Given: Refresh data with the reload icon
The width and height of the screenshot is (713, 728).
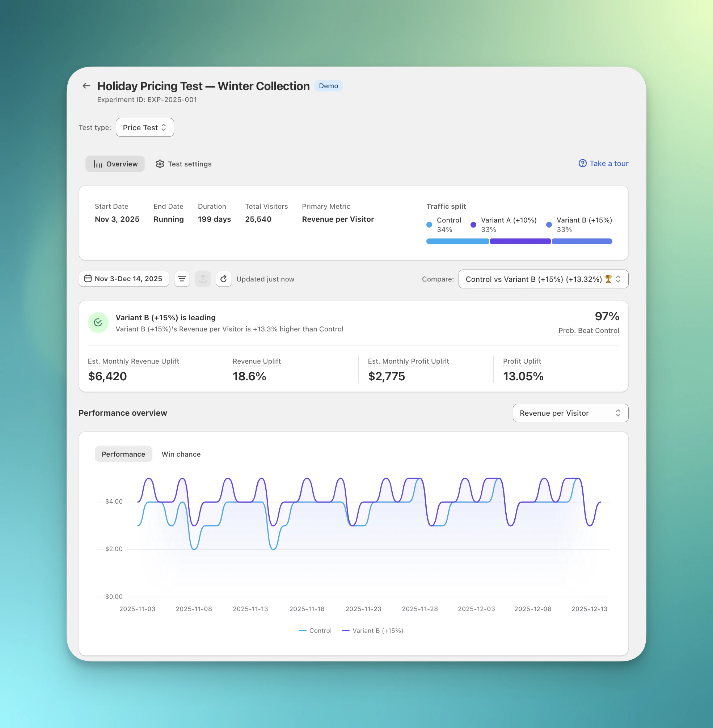Looking at the screenshot, I should point(224,279).
